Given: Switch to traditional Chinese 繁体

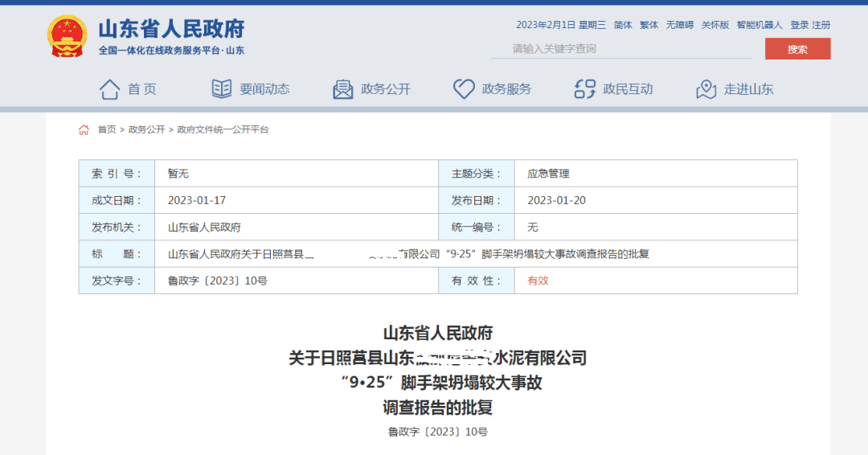Looking at the screenshot, I should (x=649, y=25).
